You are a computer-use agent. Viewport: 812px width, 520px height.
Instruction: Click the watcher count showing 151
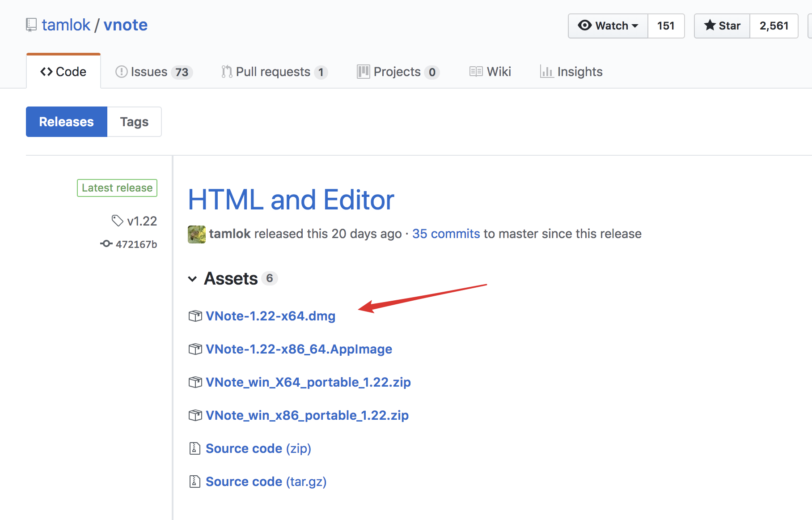click(x=666, y=26)
